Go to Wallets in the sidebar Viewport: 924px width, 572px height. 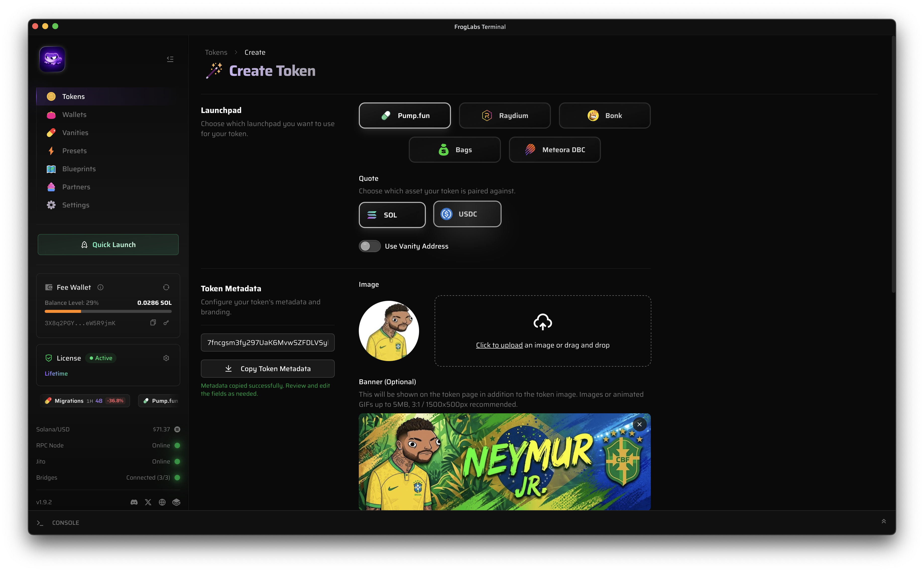108,115
